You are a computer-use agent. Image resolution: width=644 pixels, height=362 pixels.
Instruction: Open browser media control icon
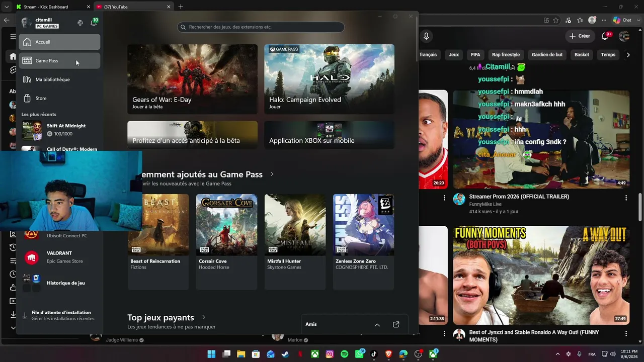569,20
